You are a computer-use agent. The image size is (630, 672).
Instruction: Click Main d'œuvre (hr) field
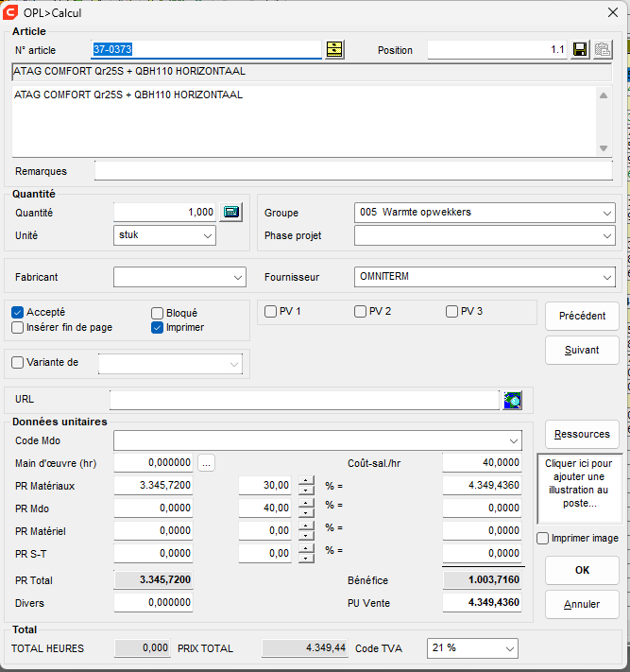coord(153,463)
